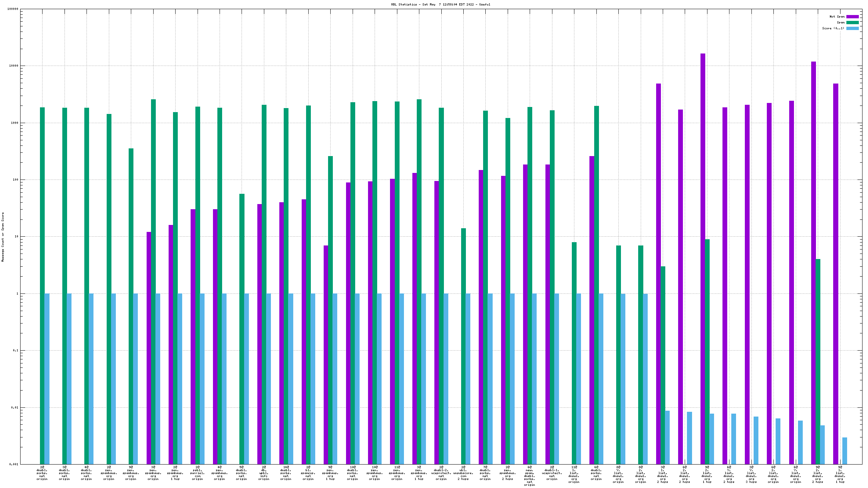
Task: Click the 'ubl.unsubscore.com 2 hops' x-axis label
Action: click(463, 473)
